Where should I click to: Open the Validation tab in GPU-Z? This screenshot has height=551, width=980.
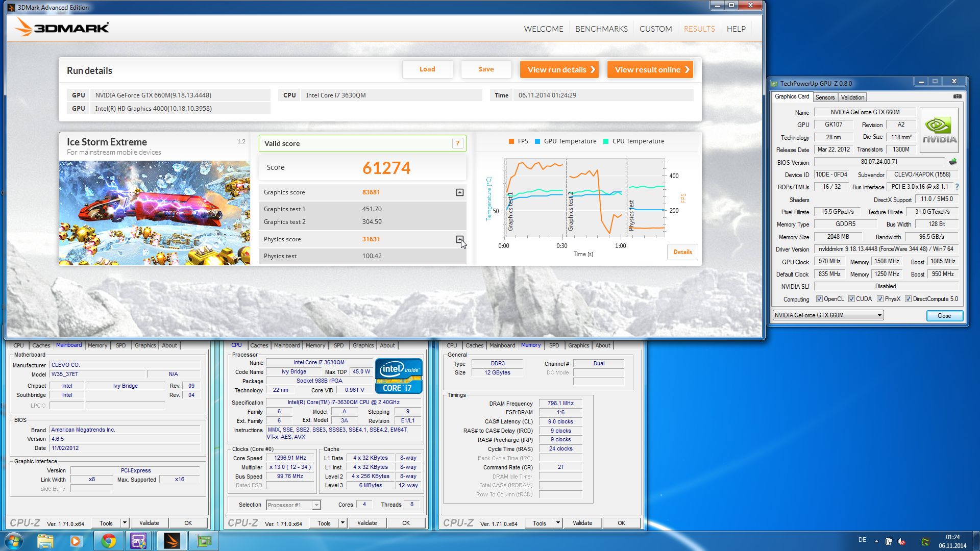pos(852,97)
